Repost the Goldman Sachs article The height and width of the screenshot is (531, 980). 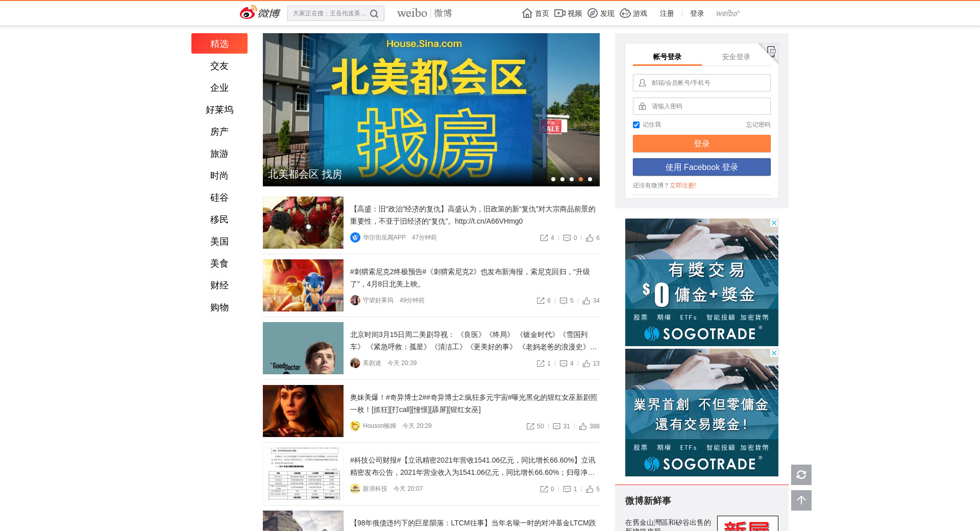[x=544, y=238]
